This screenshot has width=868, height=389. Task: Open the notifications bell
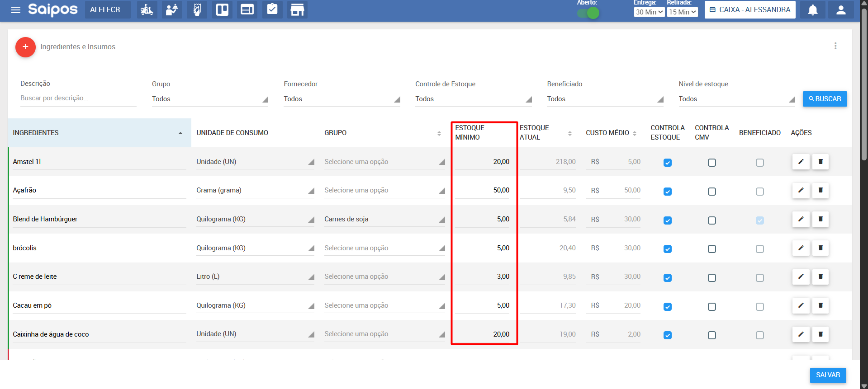[812, 10]
